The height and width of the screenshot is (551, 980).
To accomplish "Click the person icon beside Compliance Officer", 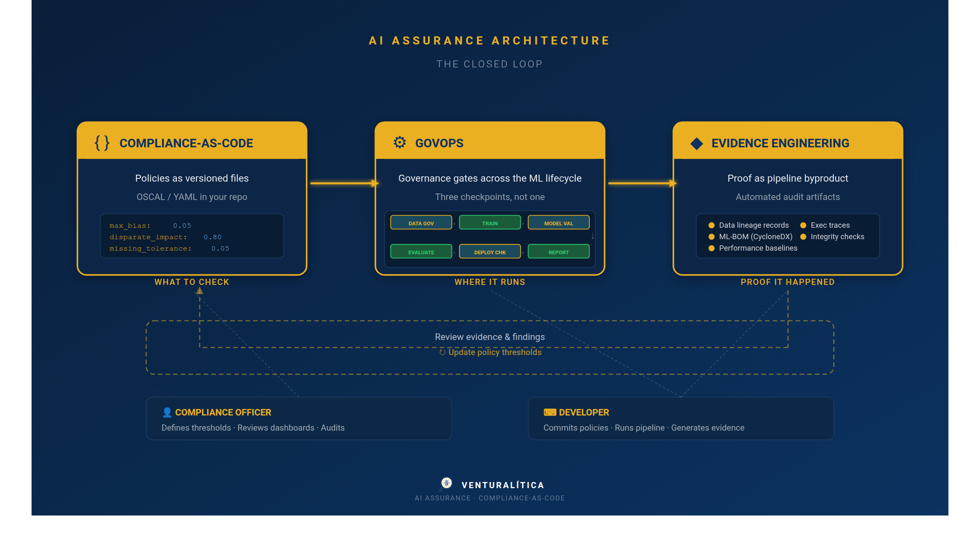I will click(167, 412).
